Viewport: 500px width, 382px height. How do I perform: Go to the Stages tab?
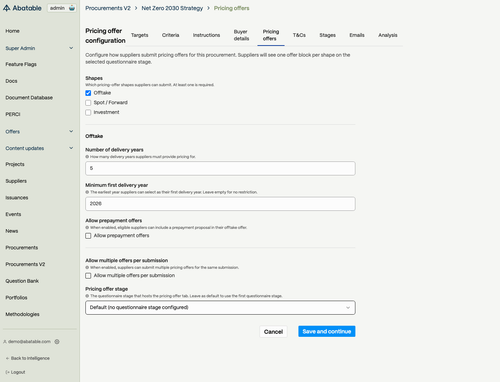[x=327, y=35]
